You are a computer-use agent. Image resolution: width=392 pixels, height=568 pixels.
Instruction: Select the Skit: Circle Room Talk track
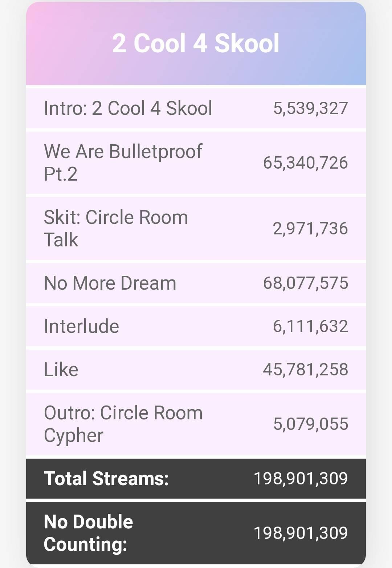116,228
